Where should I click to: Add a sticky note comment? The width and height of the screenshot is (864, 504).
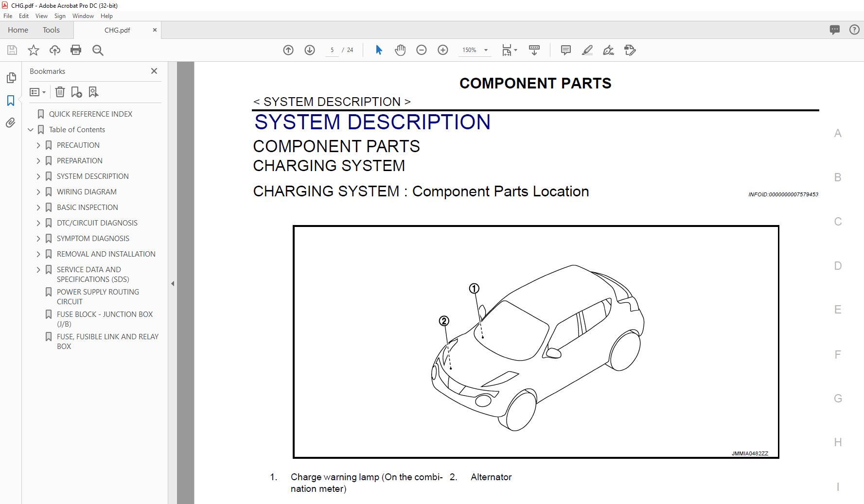[566, 50]
